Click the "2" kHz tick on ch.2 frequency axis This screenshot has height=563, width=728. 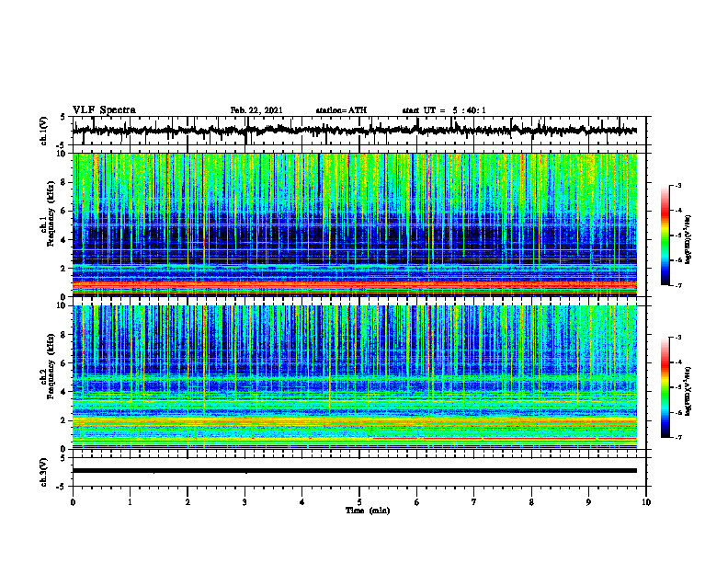[64, 420]
